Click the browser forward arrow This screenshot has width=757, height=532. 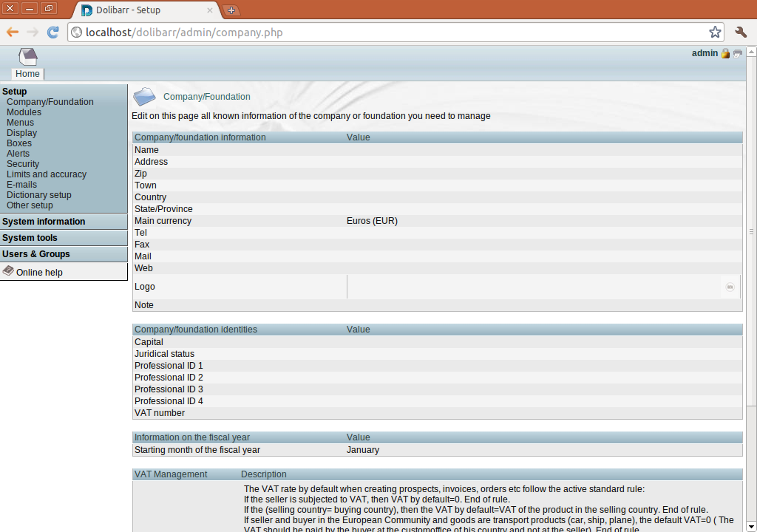33,33
